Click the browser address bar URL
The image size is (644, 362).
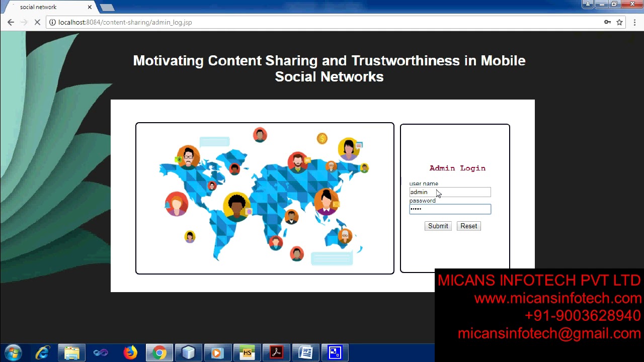click(125, 22)
